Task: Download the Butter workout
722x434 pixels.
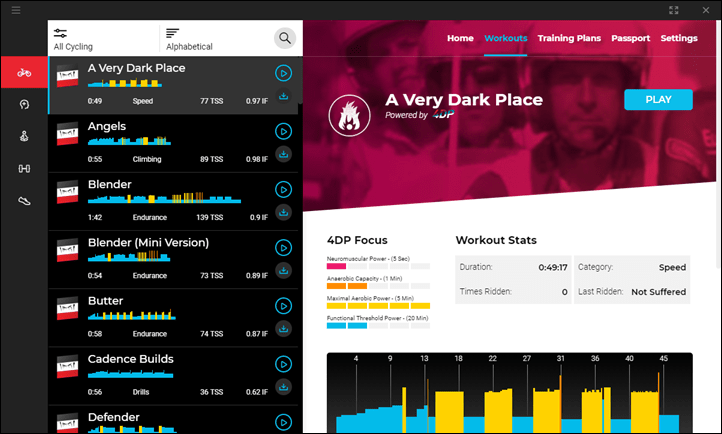Action: point(283,329)
